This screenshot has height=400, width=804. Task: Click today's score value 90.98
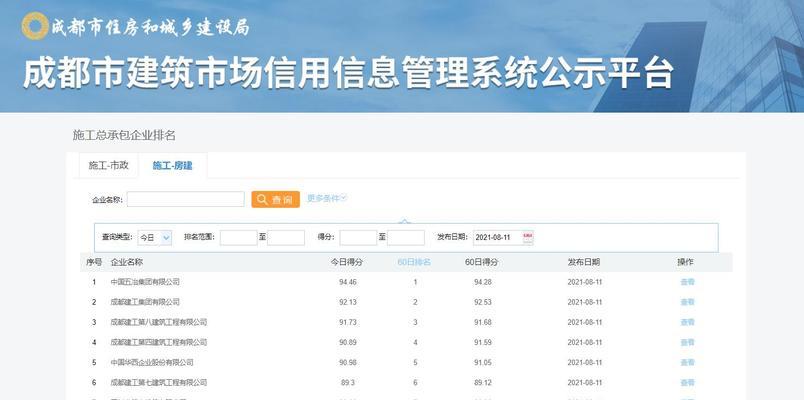point(348,363)
